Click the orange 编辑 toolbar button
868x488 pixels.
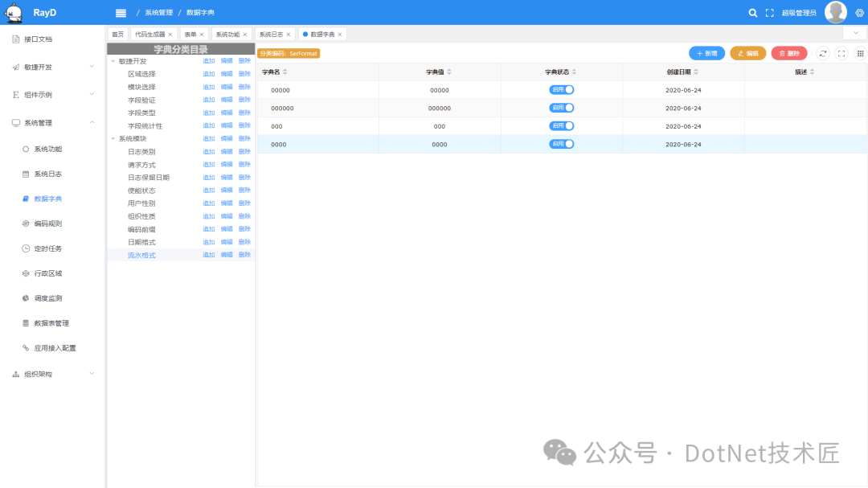tap(748, 54)
